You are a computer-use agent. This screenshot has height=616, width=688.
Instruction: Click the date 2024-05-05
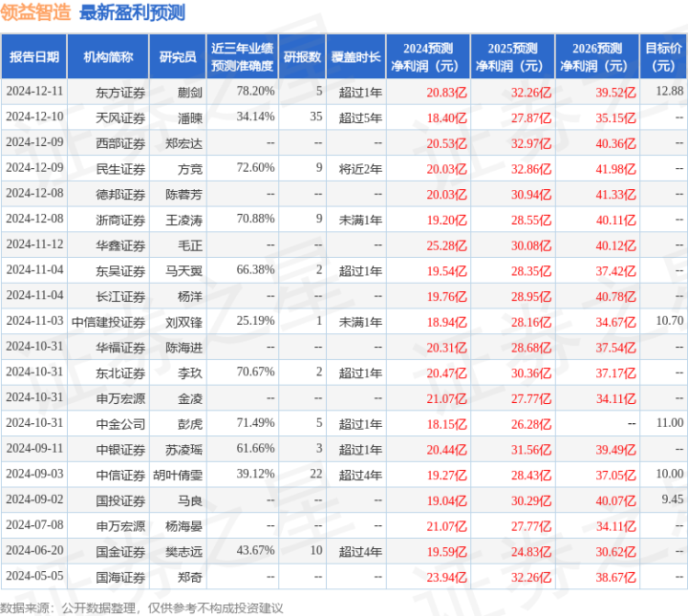click(x=34, y=576)
